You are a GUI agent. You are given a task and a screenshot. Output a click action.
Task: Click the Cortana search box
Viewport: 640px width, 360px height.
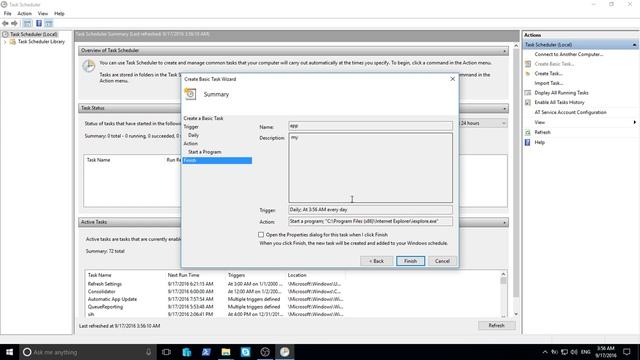(x=88, y=352)
